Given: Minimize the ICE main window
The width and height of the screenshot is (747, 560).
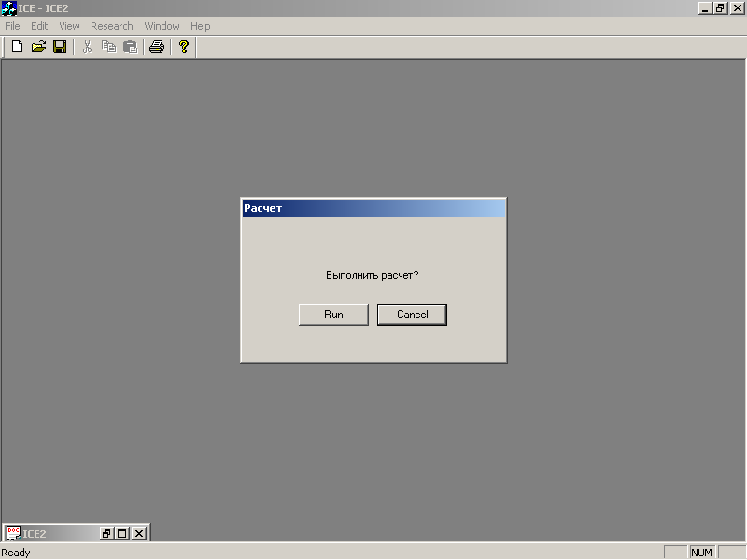Looking at the screenshot, I should [705, 8].
